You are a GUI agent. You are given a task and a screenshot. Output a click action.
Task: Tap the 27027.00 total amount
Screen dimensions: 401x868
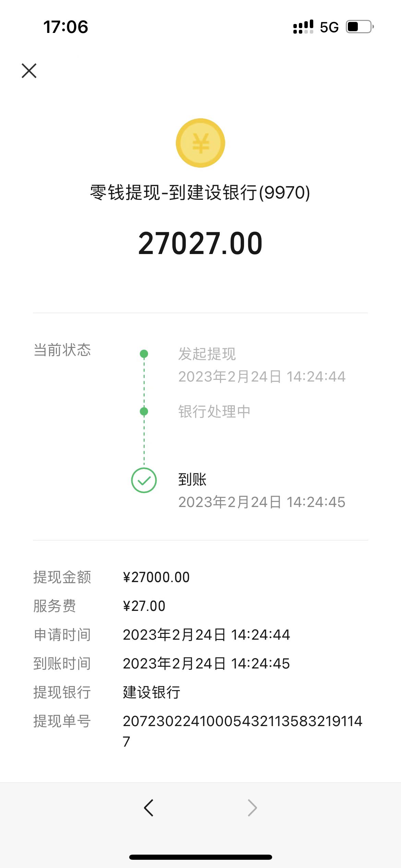tap(200, 243)
